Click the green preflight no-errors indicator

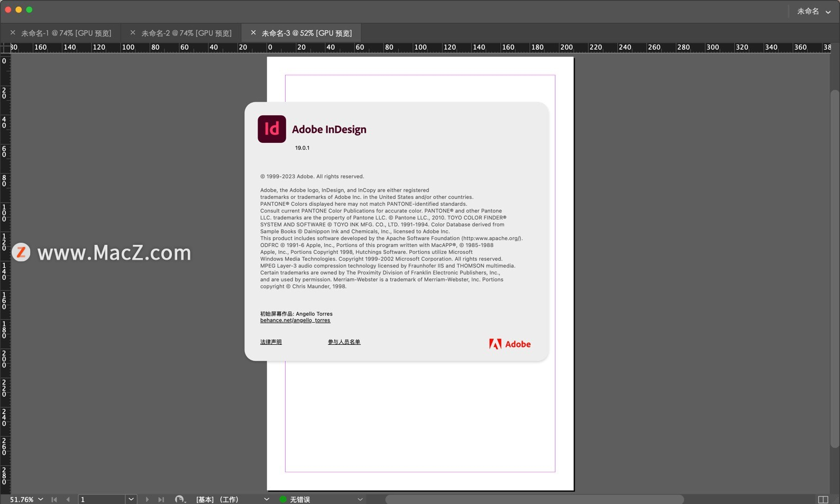click(283, 499)
